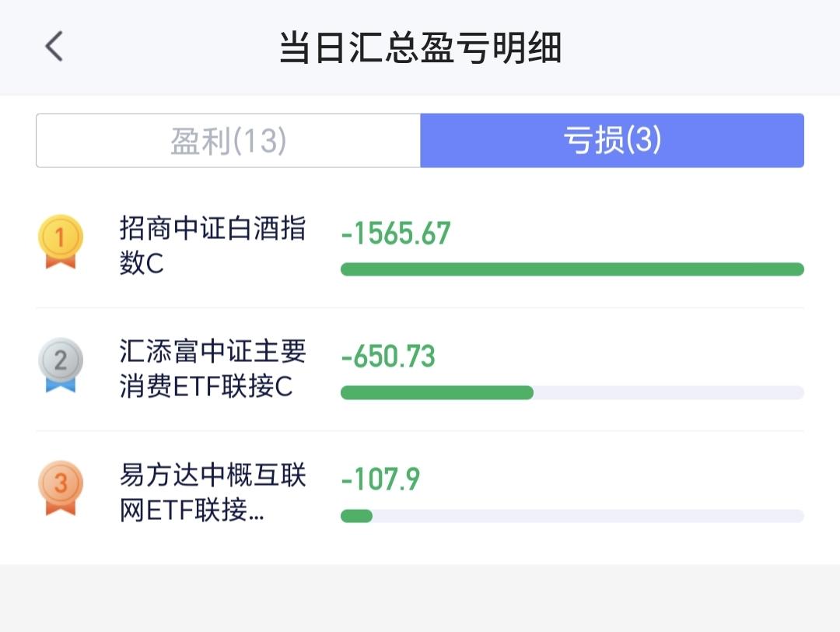Select the silver rank 2 medal icon
This screenshot has height=632, width=840.
61,365
